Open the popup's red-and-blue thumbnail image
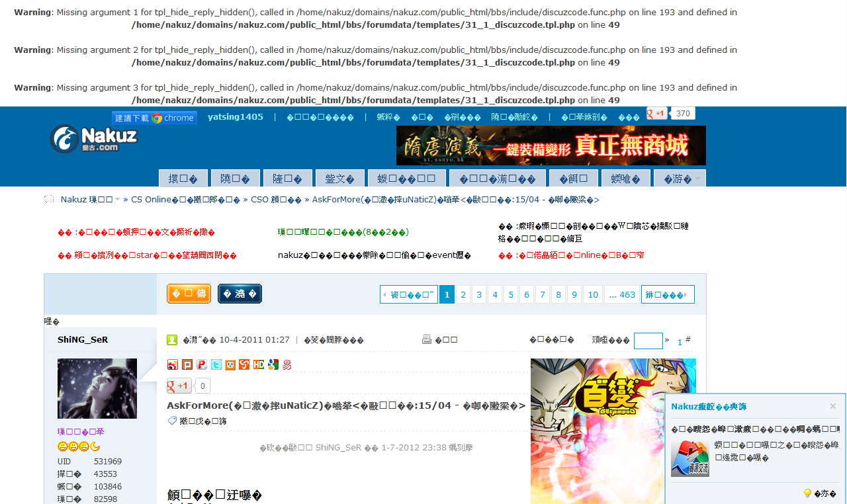The width and height of the screenshot is (847, 504). click(x=690, y=458)
